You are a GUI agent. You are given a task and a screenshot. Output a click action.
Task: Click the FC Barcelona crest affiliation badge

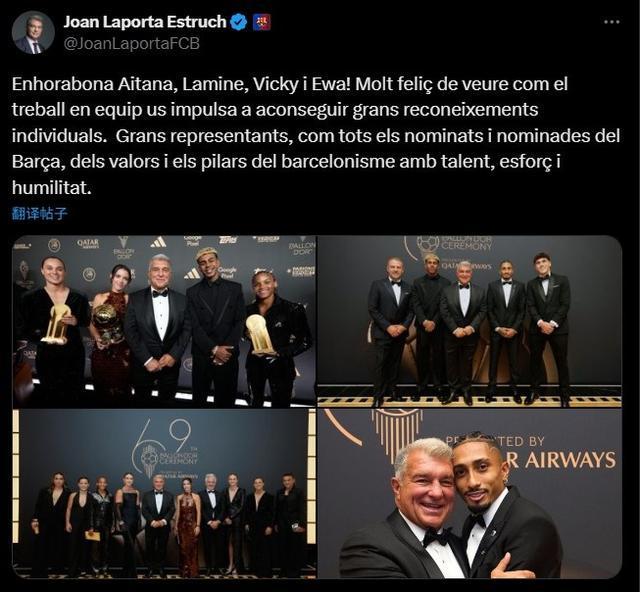261,22
